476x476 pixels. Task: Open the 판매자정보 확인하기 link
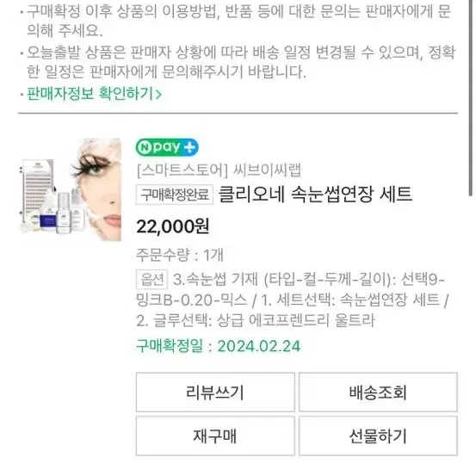[94, 93]
